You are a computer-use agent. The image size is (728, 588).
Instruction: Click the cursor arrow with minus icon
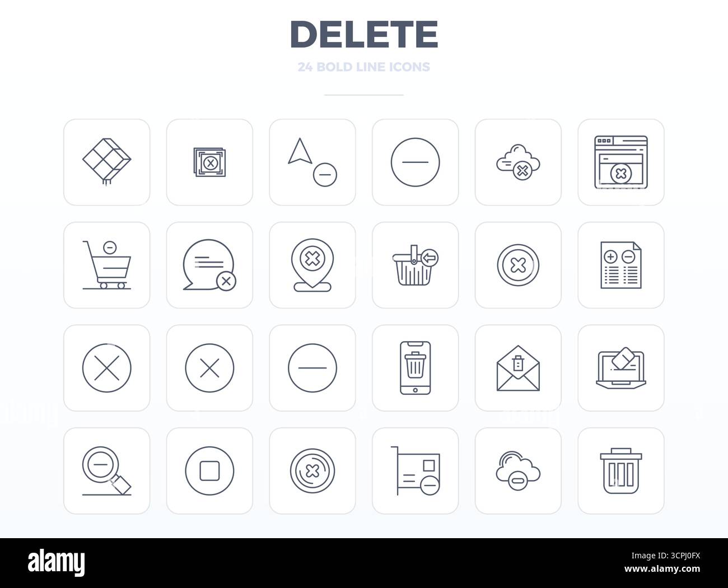pos(312,162)
